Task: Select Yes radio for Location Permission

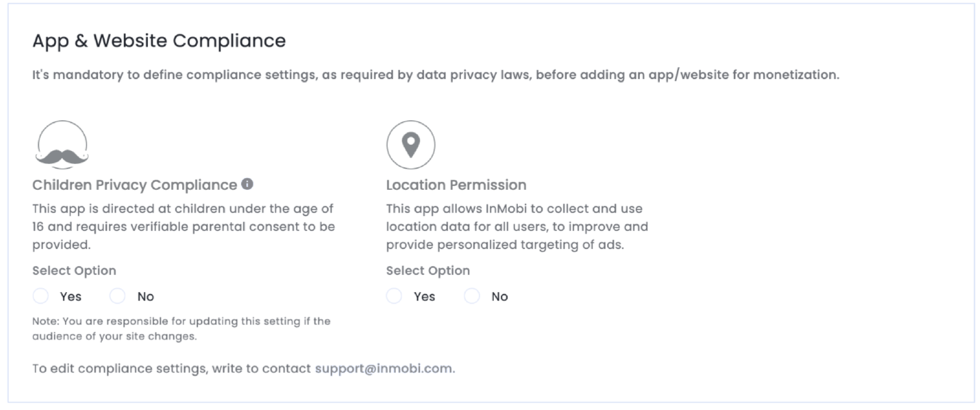Action: pyautogui.click(x=394, y=296)
